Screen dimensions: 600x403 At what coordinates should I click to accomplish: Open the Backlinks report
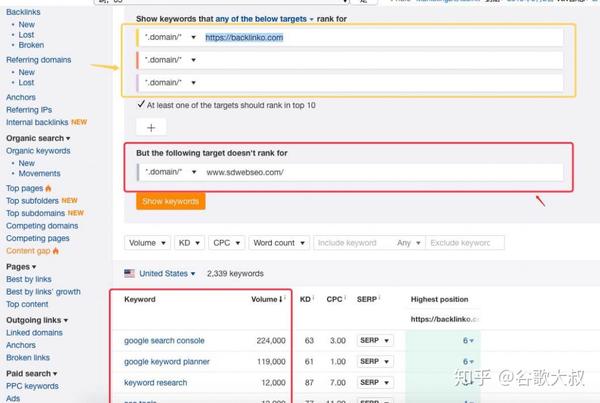(23, 12)
